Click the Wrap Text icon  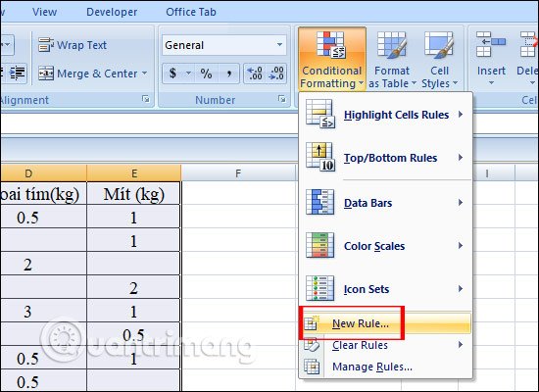tap(46, 45)
